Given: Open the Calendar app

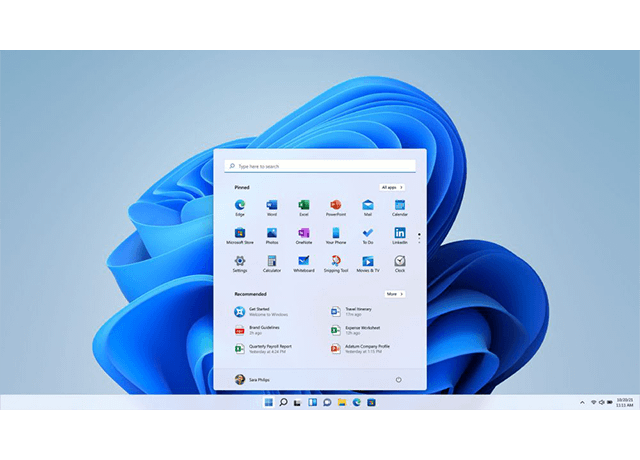Looking at the screenshot, I should point(400,207).
